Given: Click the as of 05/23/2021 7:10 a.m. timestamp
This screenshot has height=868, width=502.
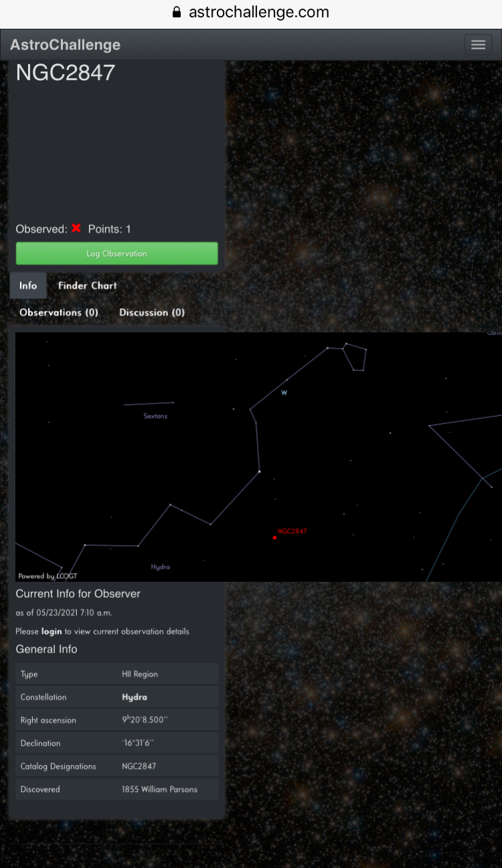Looking at the screenshot, I should (64, 613).
